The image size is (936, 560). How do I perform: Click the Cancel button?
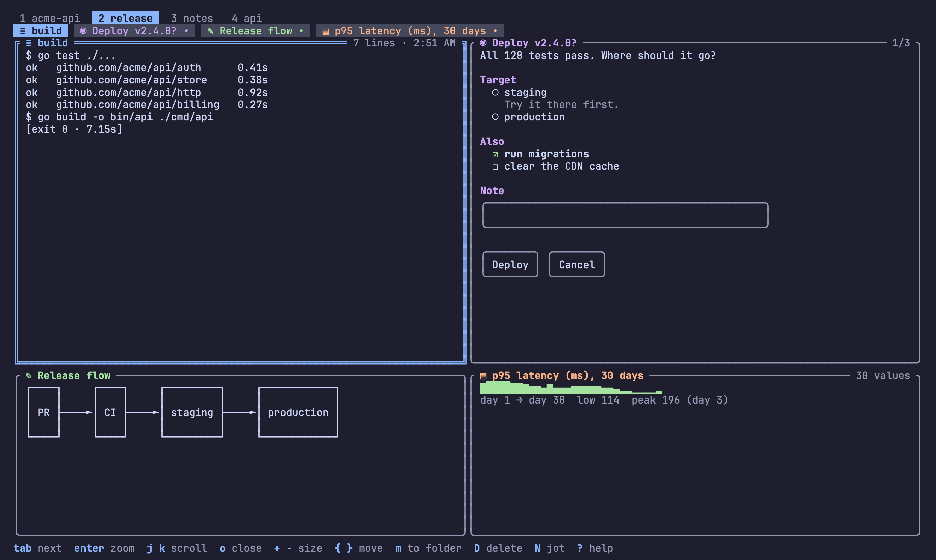[x=577, y=265]
